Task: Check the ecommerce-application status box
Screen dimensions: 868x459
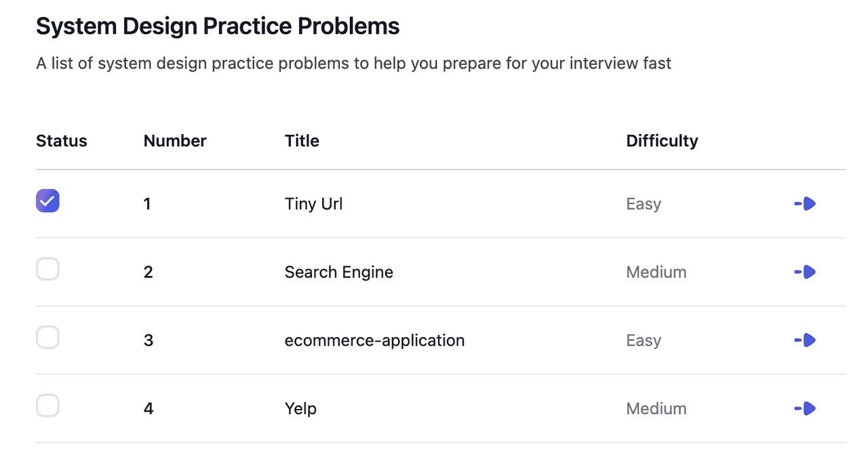Action: click(x=47, y=337)
